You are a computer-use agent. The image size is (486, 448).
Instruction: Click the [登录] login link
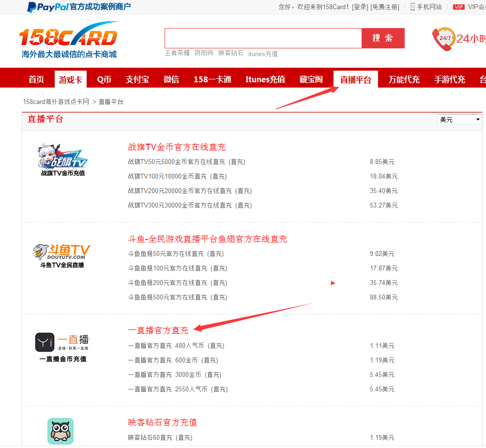[360, 7]
